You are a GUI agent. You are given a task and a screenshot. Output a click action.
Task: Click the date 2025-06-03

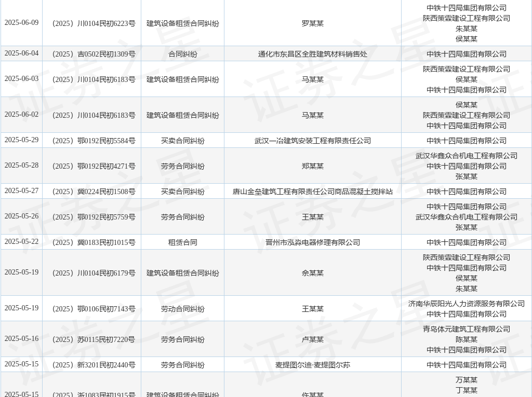(21, 78)
